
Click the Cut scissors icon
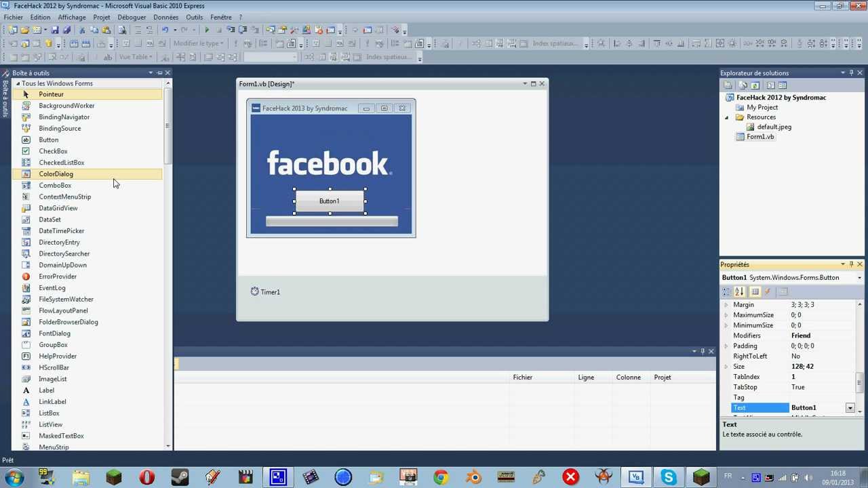point(82,30)
